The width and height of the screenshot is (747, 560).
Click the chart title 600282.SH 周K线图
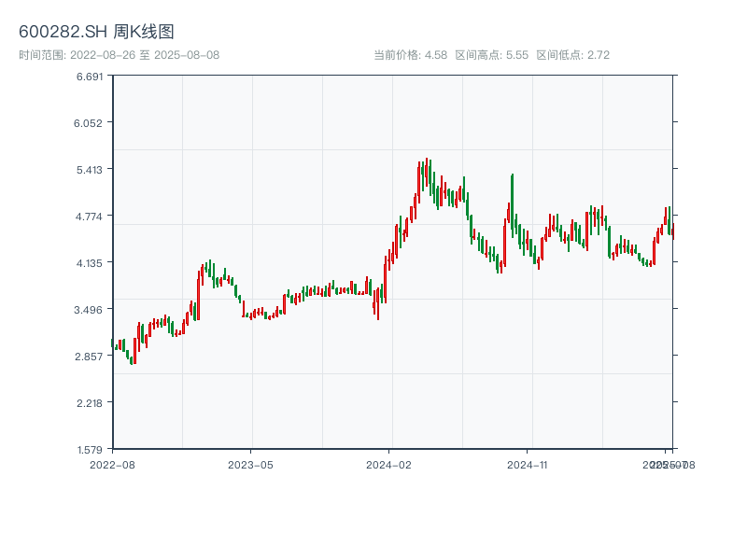point(96,32)
